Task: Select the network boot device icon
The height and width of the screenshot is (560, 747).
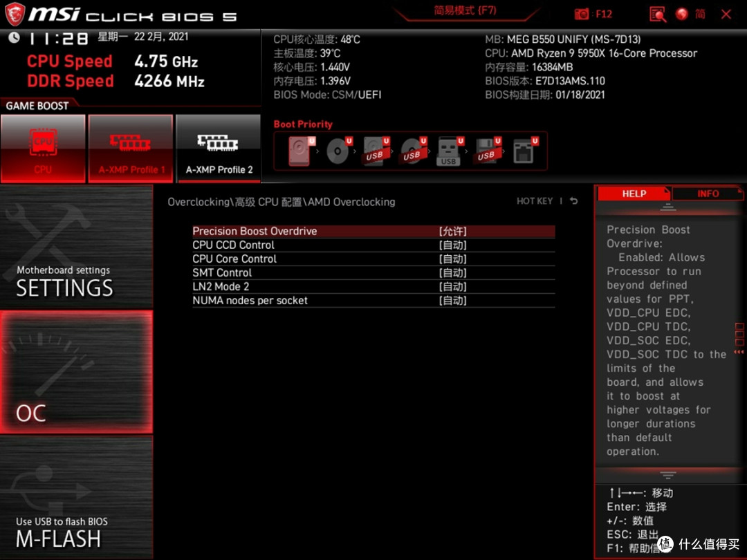Action: pos(525,151)
